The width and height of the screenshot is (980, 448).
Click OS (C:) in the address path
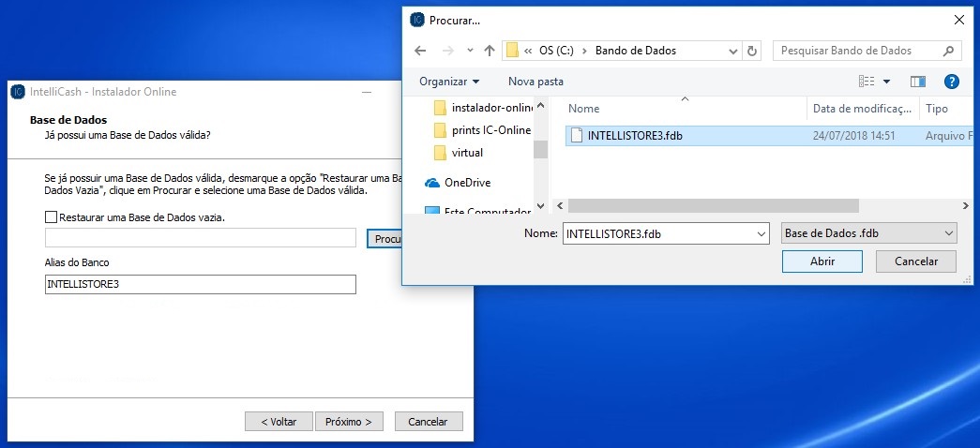556,52
